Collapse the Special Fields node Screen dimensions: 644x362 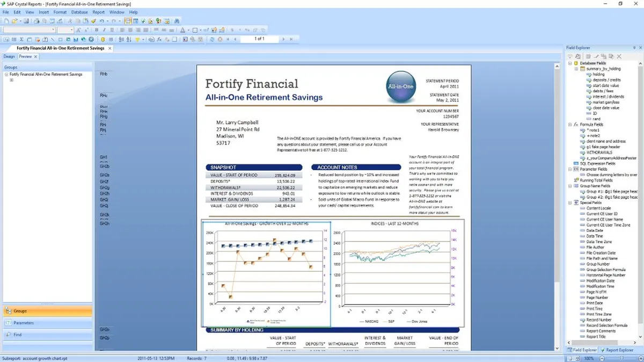point(570,202)
